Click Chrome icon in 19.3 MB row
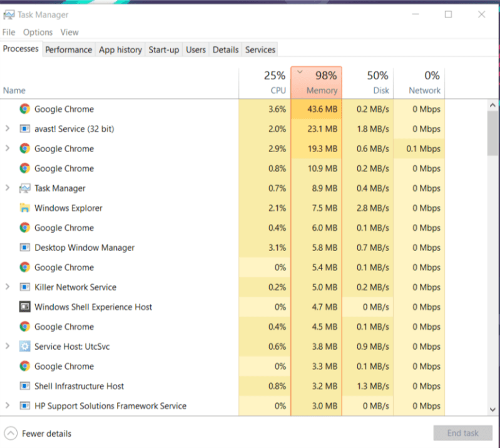This screenshot has width=500, height=448. 25,148
